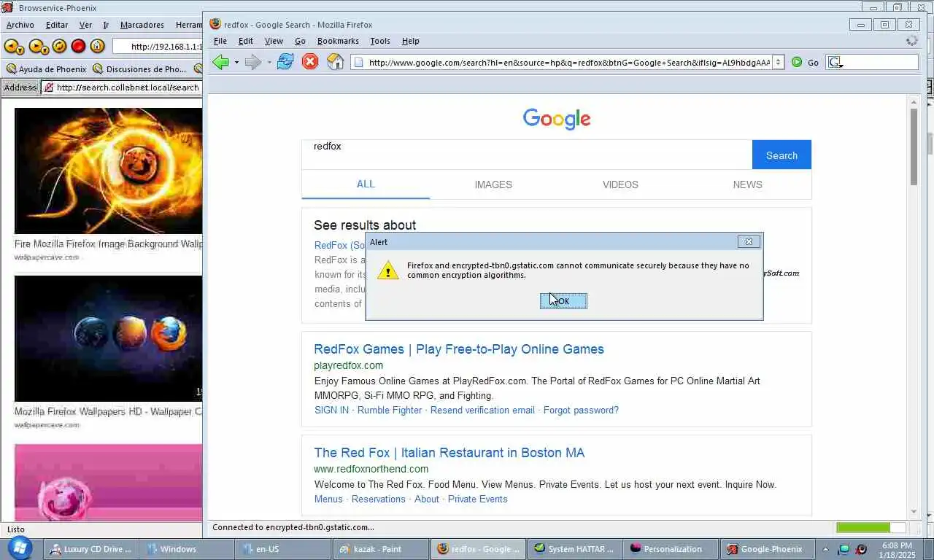
Task: Stop loading with Firefox red X icon
Action: click(x=310, y=62)
